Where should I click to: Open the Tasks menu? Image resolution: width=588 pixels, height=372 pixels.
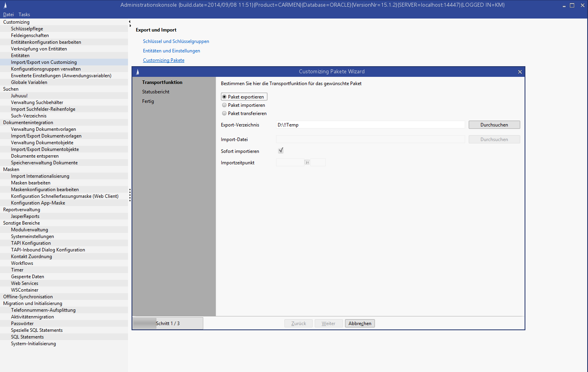(24, 15)
